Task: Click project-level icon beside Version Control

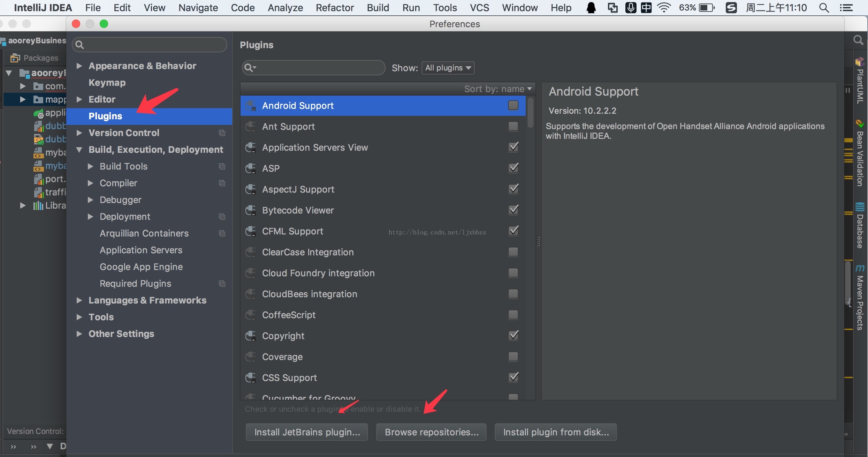Action: click(222, 133)
